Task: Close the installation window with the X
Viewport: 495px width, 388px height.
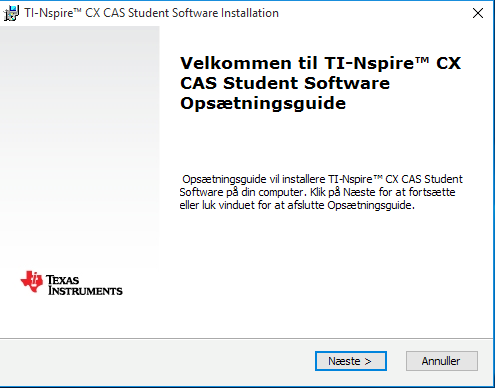Action: [x=478, y=13]
